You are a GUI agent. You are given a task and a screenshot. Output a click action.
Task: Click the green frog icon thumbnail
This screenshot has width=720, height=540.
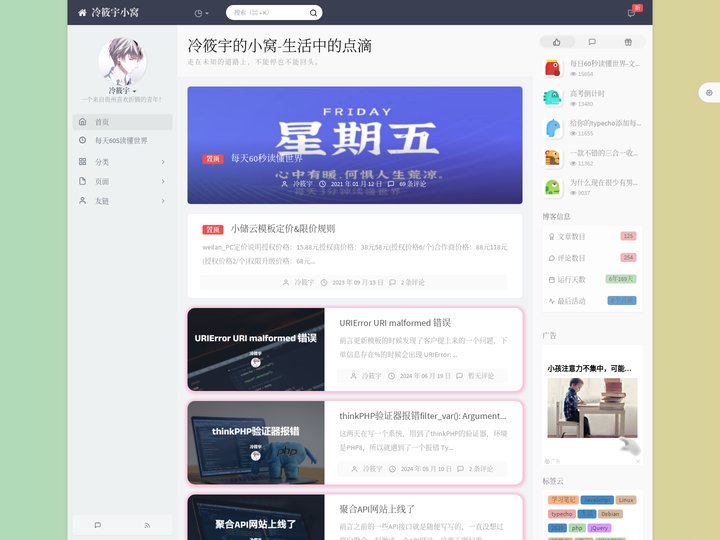coord(553,187)
